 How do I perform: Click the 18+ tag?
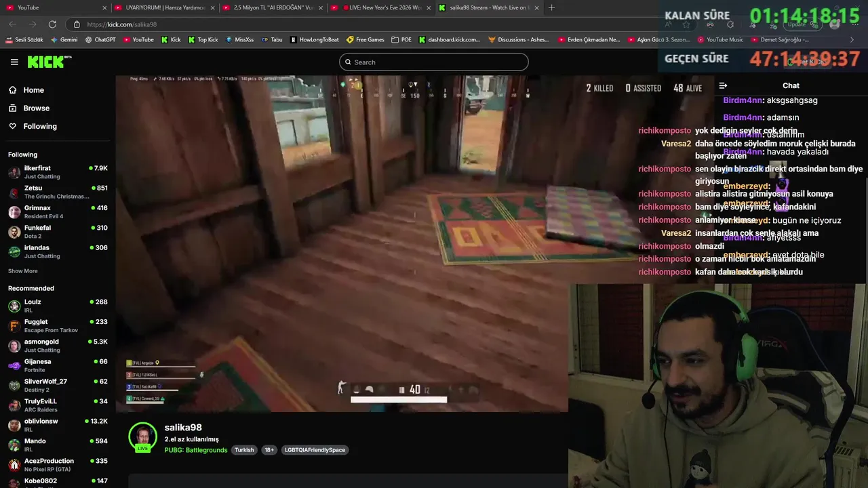(x=269, y=450)
